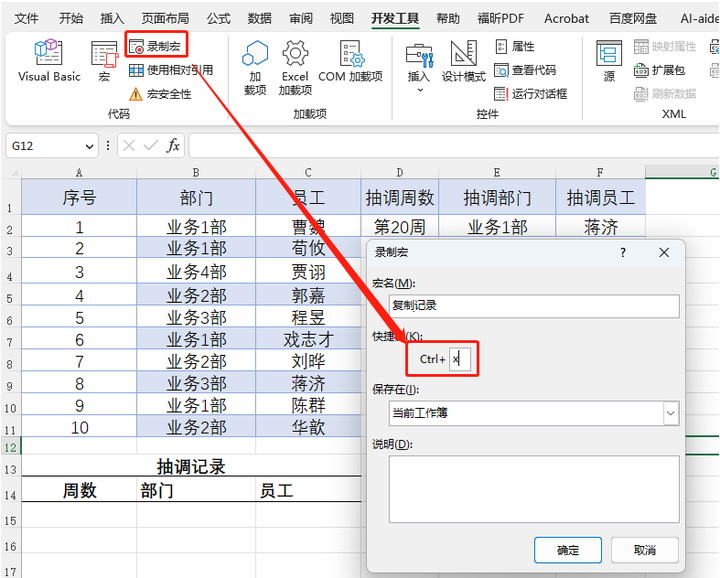Switch to the 页面布局 ribbon tab
This screenshot has width=720, height=578.
165,18
